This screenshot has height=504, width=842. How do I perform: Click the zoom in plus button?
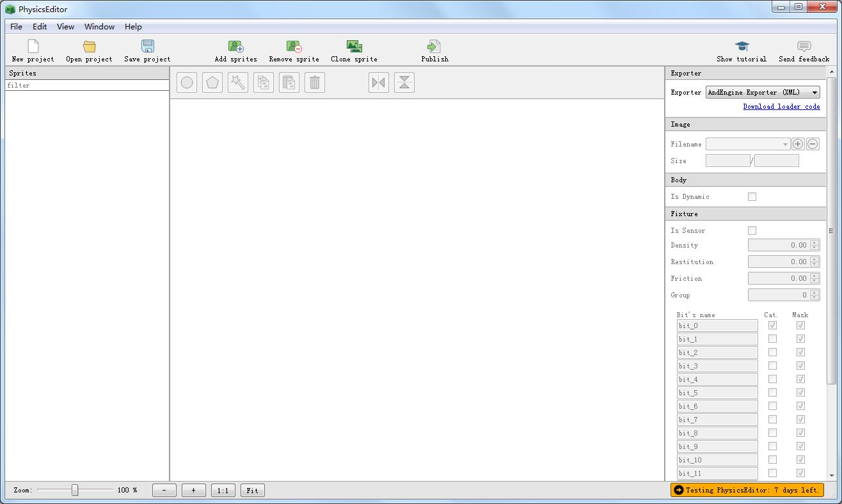tap(193, 491)
